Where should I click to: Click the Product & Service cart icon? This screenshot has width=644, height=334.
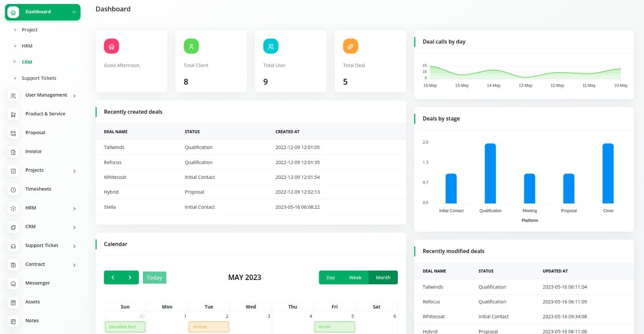[13, 114]
